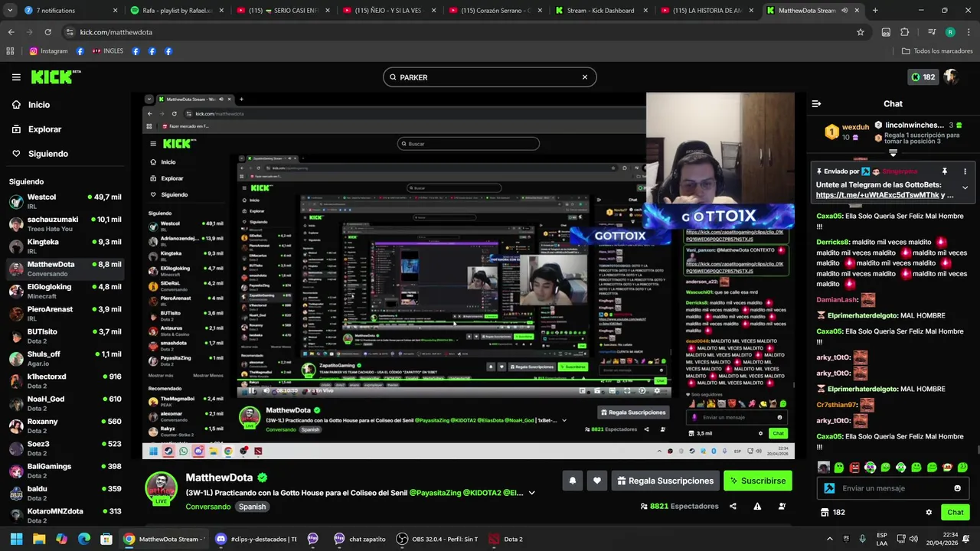Open MatthewDota channel avatar
Viewport: 980px width, 551px height.
click(x=162, y=487)
